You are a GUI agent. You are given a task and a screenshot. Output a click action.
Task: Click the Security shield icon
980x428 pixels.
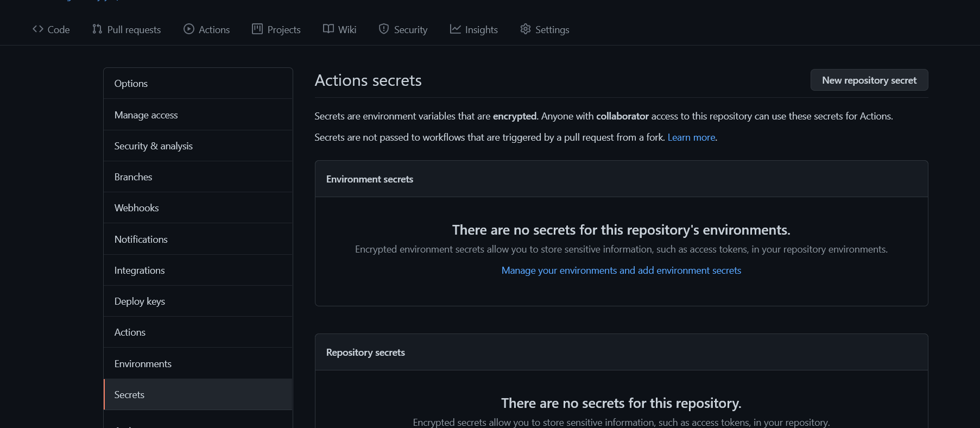[384, 29]
